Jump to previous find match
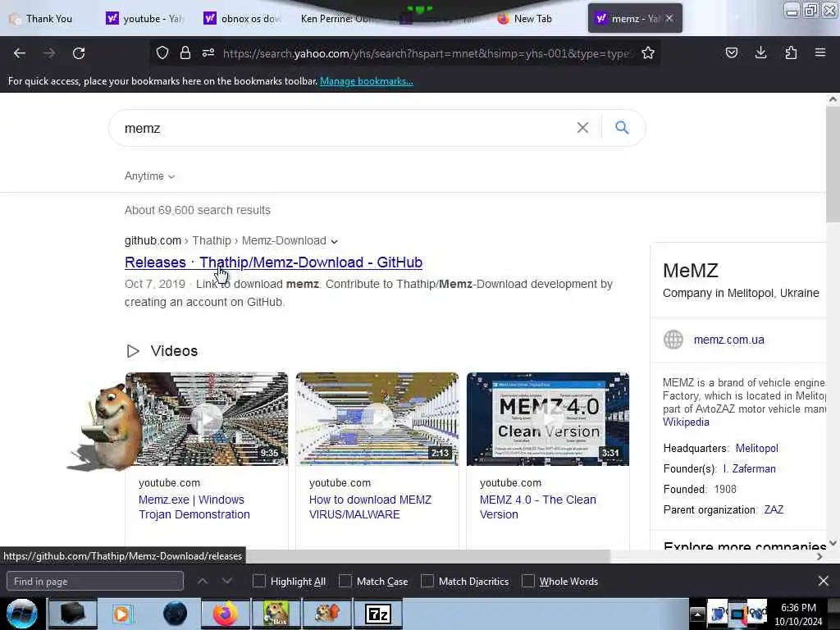840x630 pixels. click(x=202, y=581)
